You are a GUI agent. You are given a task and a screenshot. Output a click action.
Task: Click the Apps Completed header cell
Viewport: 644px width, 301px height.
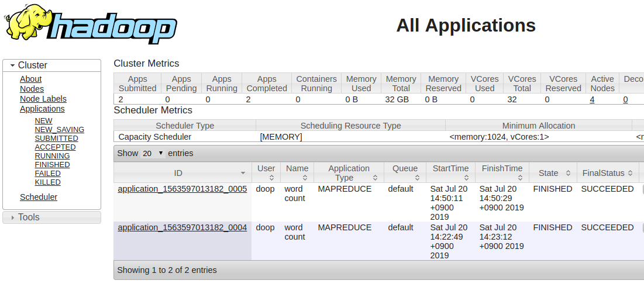[267, 84]
